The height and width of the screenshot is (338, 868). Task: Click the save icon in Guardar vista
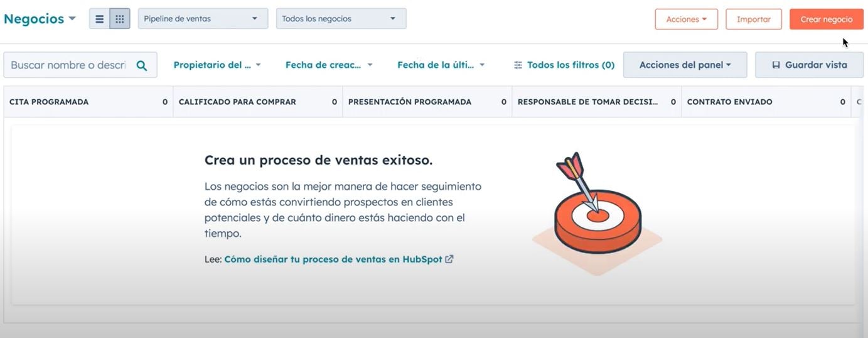tap(776, 65)
